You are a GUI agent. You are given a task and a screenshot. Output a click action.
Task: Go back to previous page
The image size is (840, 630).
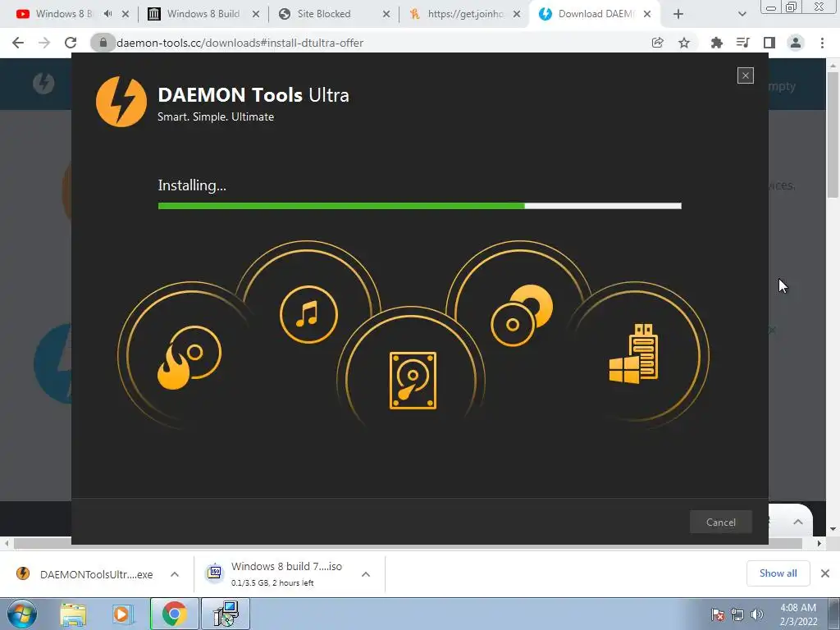[x=18, y=43]
